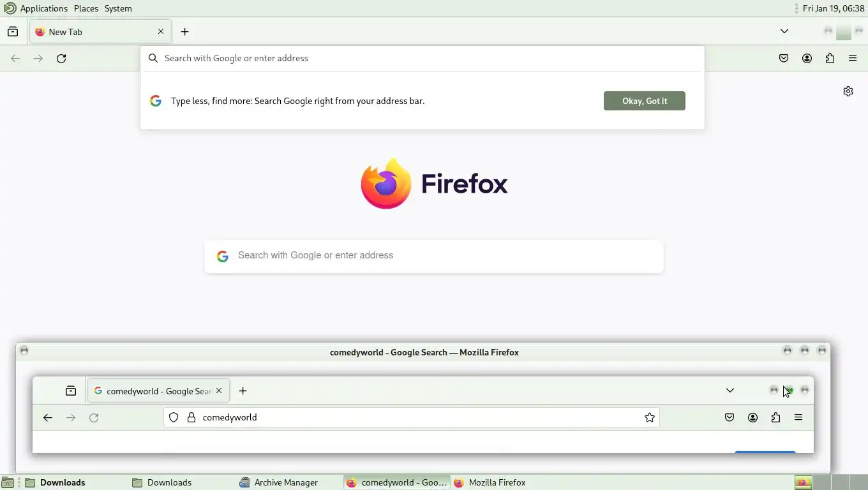The height and width of the screenshot is (490, 868).
Task: Open the window menu of the comedyworld window titlebar
Action: [24, 350]
